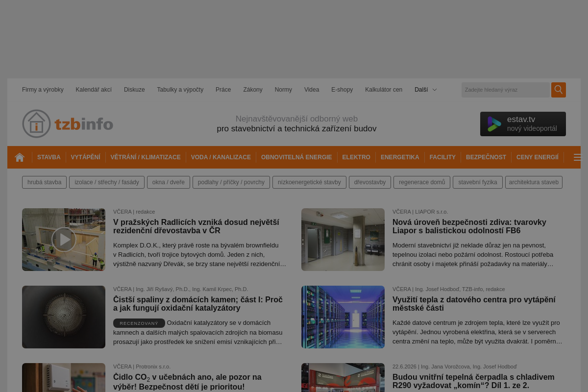
Task: Select the BEZPEČNOST menu item
Action: click(x=486, y=157)
